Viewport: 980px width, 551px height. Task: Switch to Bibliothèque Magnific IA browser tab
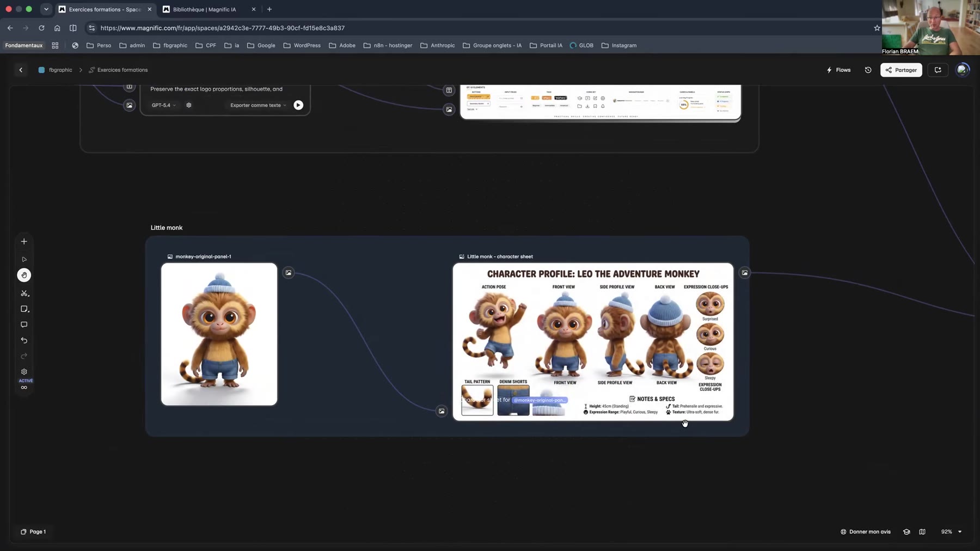click(x=206, y=9)
